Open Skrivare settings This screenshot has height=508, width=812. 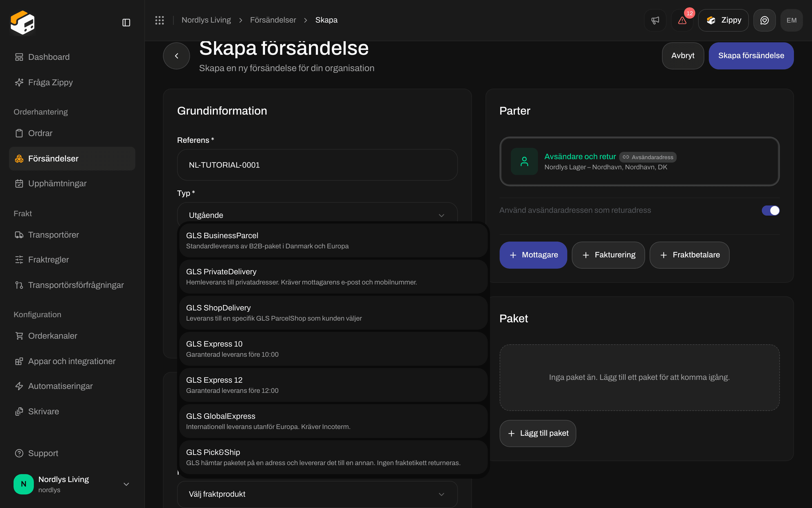(x=72, y=411)
